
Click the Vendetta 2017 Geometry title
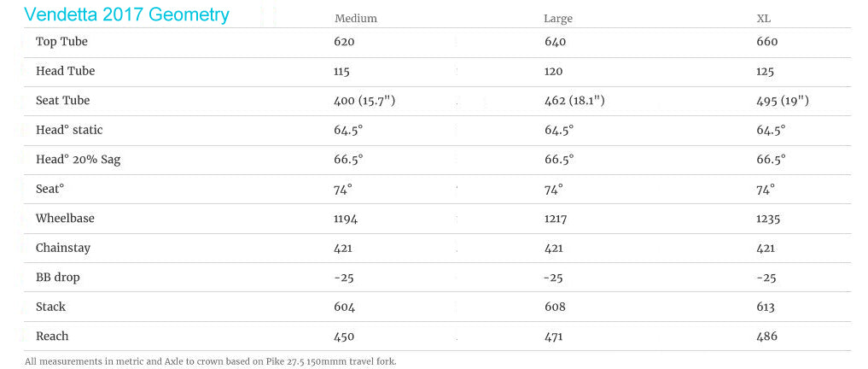(x=126, y=15)
